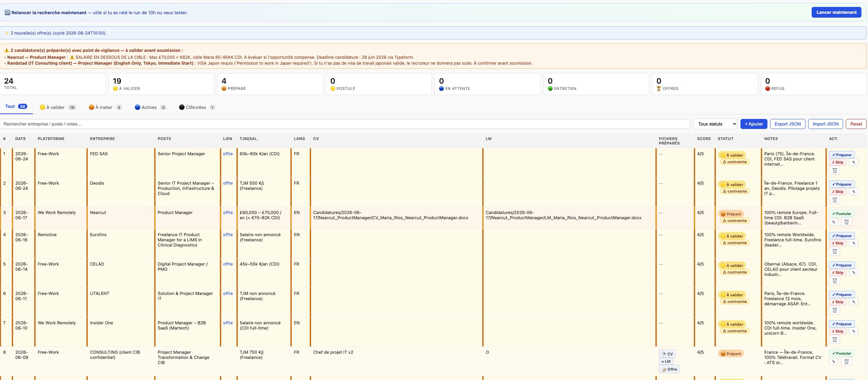Click Import JSON button
868x380 pixels.
pos(825,124)
